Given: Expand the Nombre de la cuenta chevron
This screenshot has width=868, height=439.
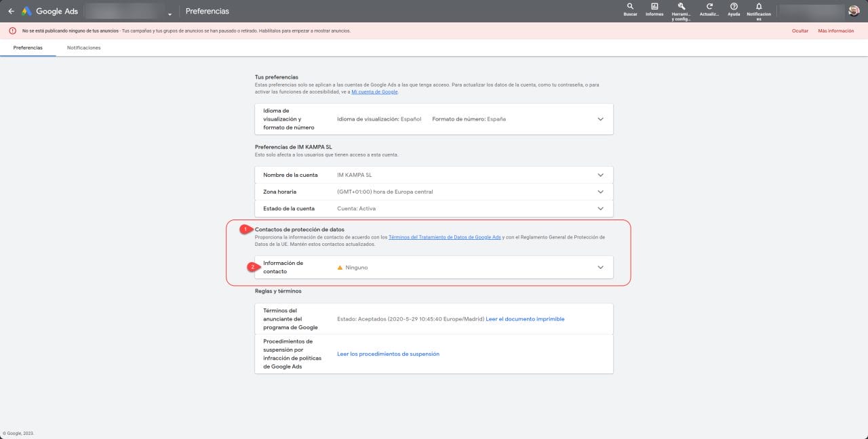Looking at the screenshot, I should click(x=600, y=175).
